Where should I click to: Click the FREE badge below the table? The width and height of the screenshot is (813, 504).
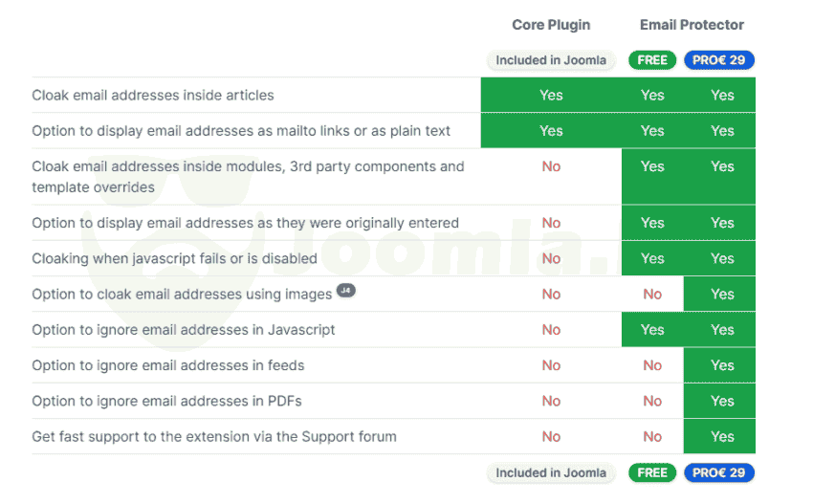point(652,472)
